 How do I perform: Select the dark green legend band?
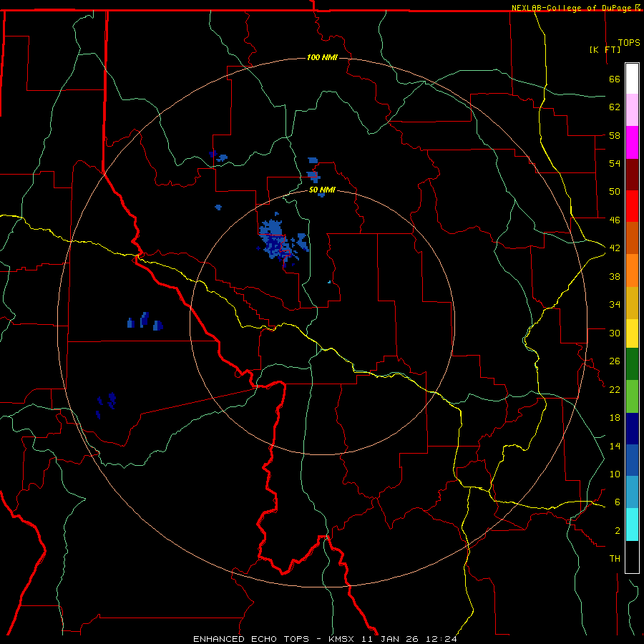click(x=632, y=364)
